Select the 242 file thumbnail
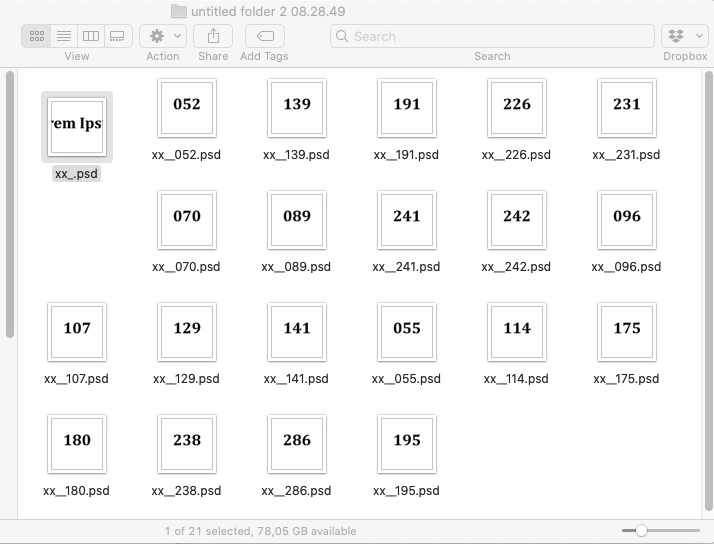Screen dimensions: 714x544 tap(517, 220)
